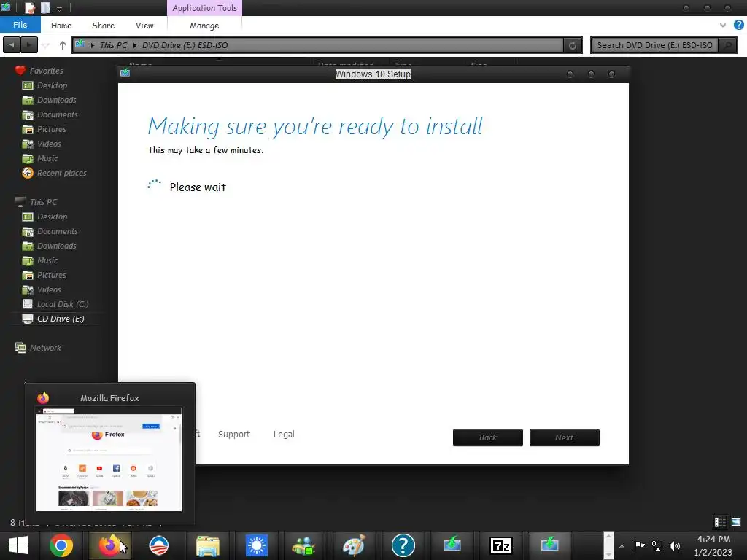This screenshot has height=560, width=747.
Task: Click the Windows 10 Setup title icon
Action: (125, 73)
